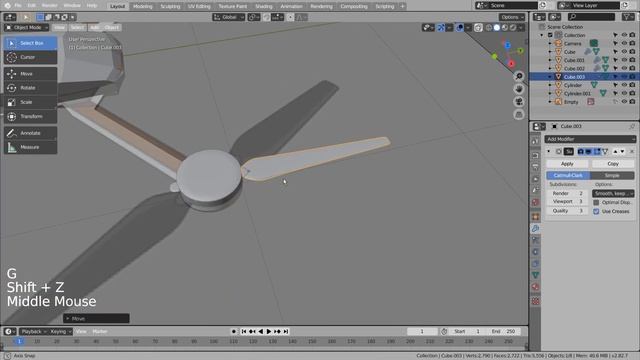Open the Output properties tab

point(536,167)
